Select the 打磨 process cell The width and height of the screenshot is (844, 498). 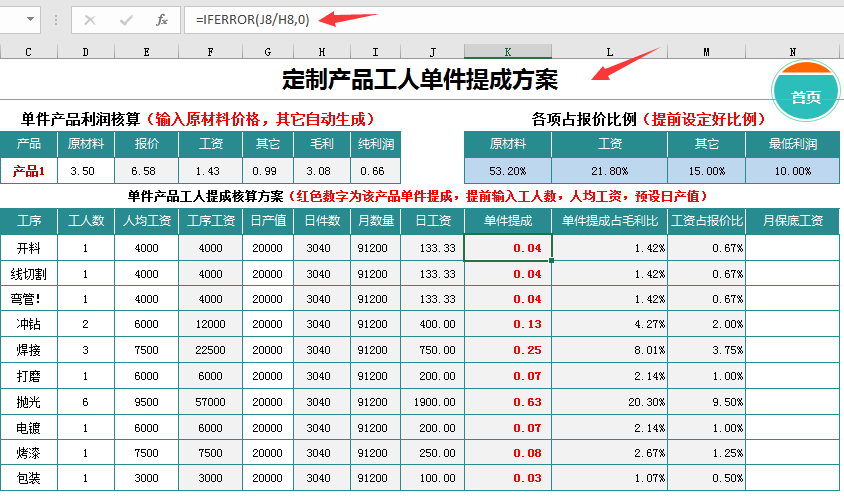pos(29,376)
